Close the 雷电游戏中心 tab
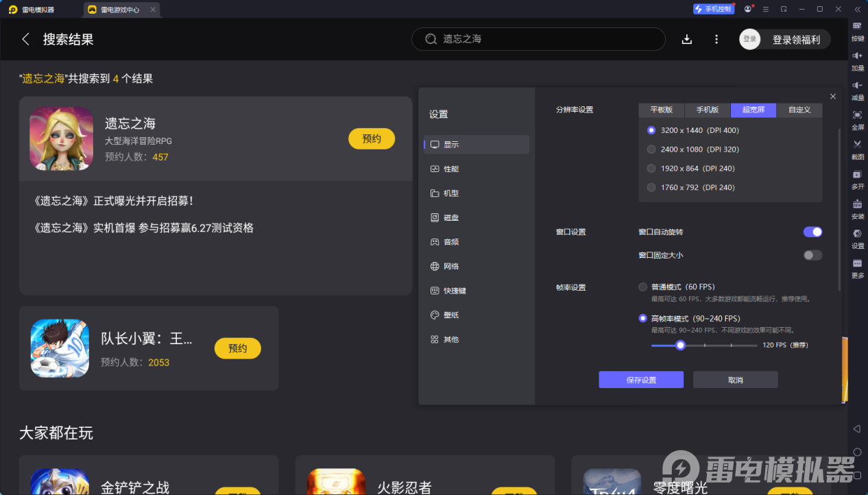The image size is (868, 495). pyautogui.click(x=153, y=10)
